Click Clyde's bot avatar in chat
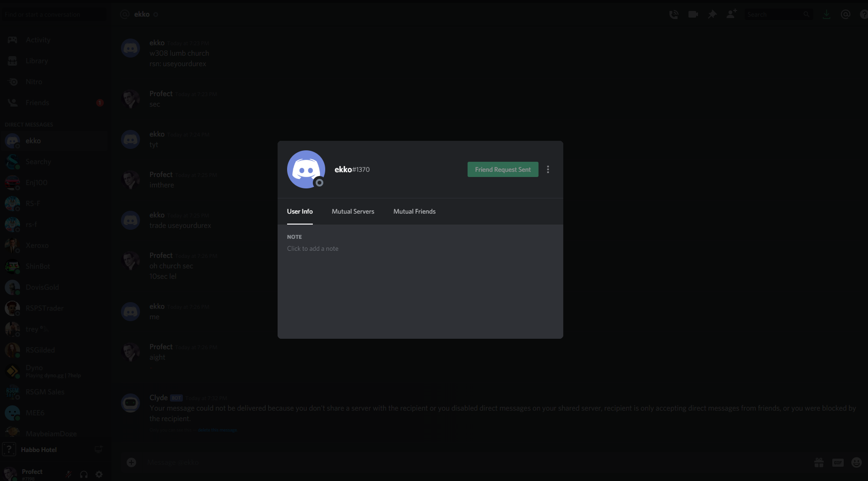868x481 pixels. [x=130, y=403]
